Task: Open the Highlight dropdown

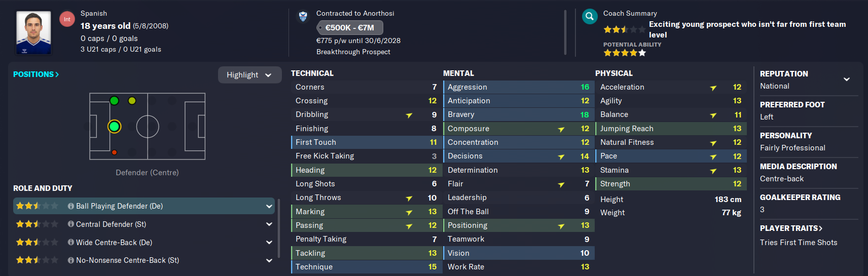Action: point(249,75)
